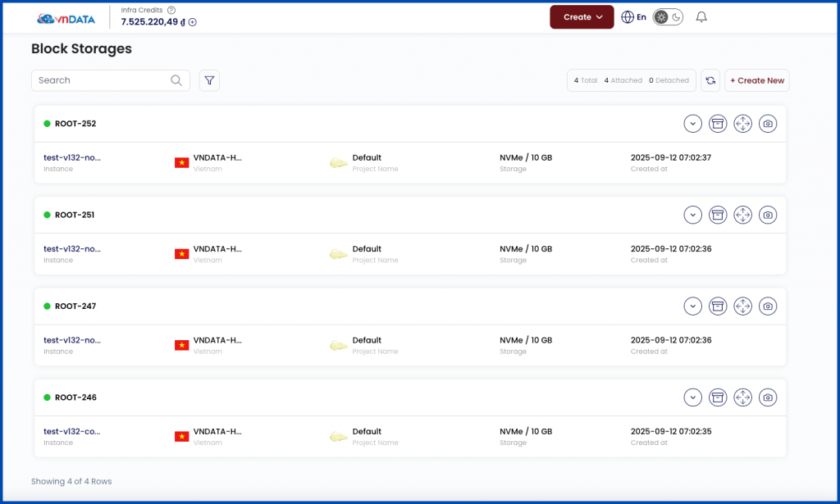
Task: Click the Vietnam flag in ROOT-252 row
Action: pyautogui.click(x=181, y=162)
